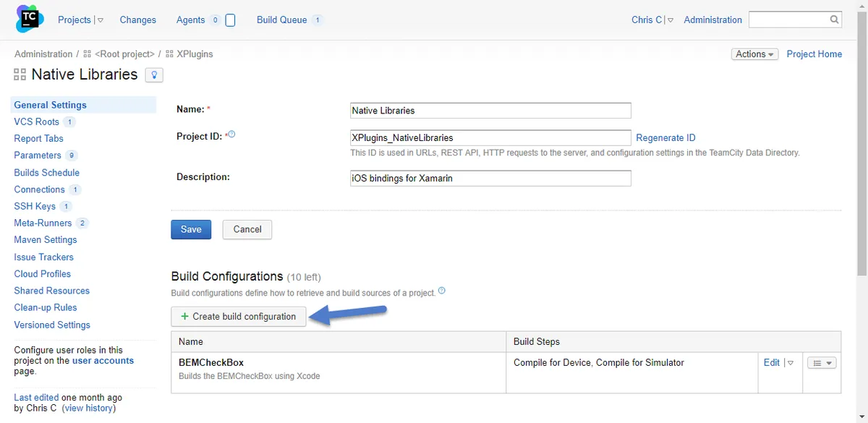
Task: Open Builds Schedule settings
Action: [x=46, y=172]
